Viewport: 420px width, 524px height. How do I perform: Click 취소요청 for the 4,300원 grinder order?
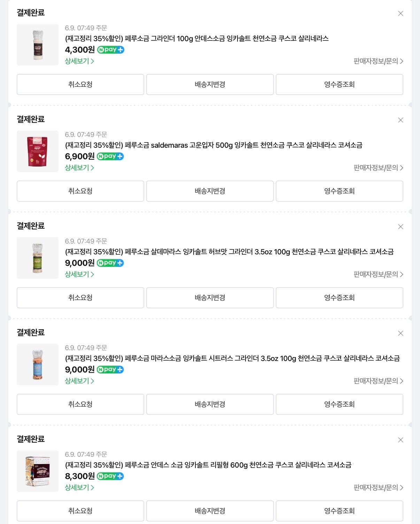(x=80, y=84)
